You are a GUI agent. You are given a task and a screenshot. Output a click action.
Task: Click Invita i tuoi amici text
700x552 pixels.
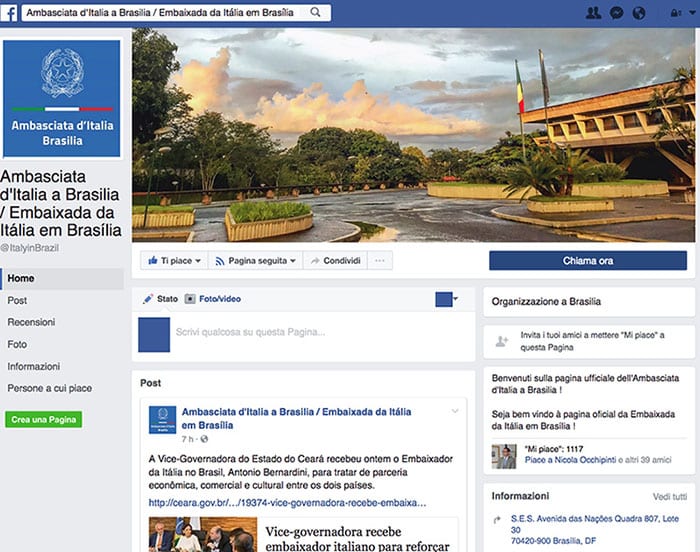pos(592,341)
